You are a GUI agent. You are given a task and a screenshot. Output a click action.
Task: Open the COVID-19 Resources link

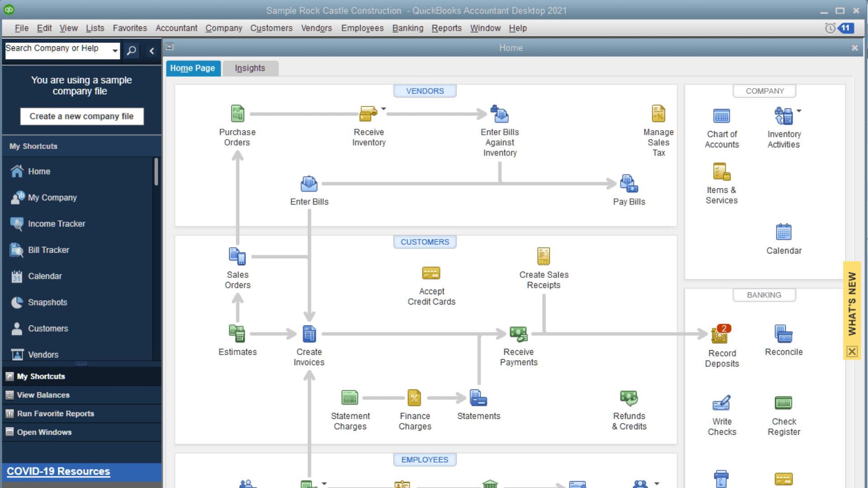[58, 471]
